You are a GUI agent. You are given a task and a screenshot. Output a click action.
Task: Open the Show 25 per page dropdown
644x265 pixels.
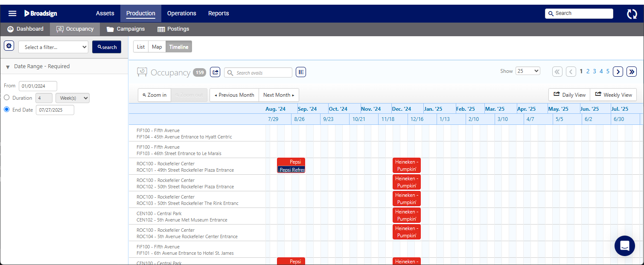[x=528, y=71]
